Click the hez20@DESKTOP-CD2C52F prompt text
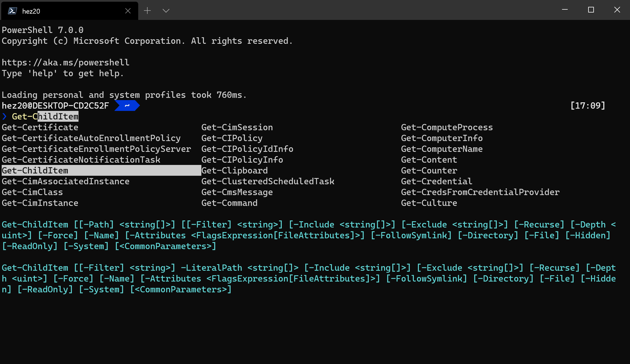 point(54,105)
